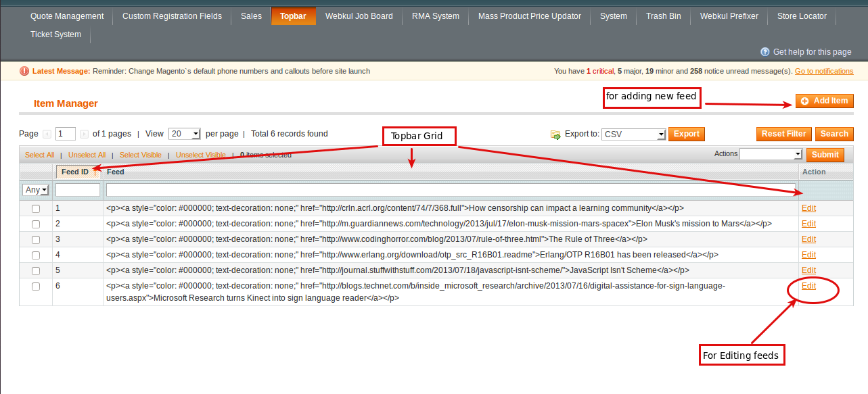Click the export icon beside Export to

555,134
